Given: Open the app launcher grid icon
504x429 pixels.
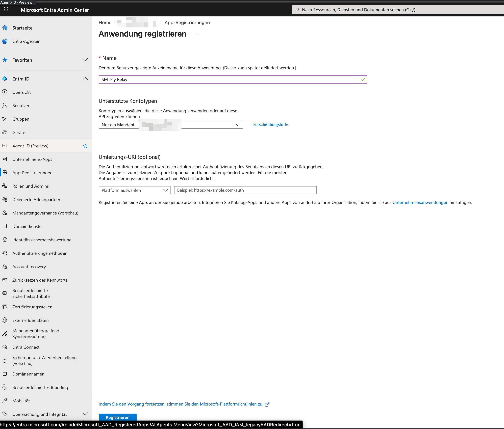Looking at the screenshot, I should click(6, 10).
